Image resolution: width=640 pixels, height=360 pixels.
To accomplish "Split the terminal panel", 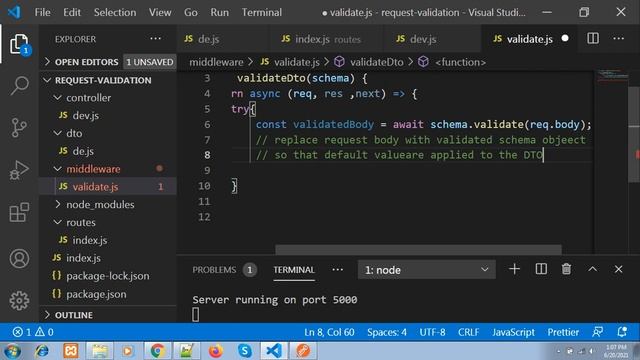I will [x=541, y=269].
